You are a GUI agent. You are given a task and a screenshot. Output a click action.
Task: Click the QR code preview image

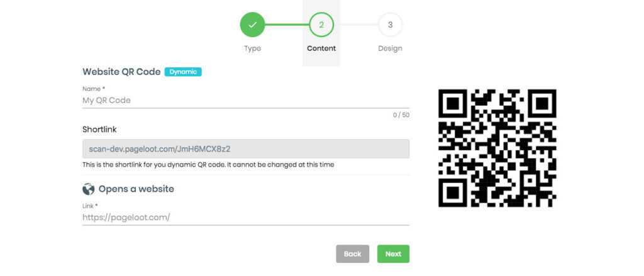(497, 148)
